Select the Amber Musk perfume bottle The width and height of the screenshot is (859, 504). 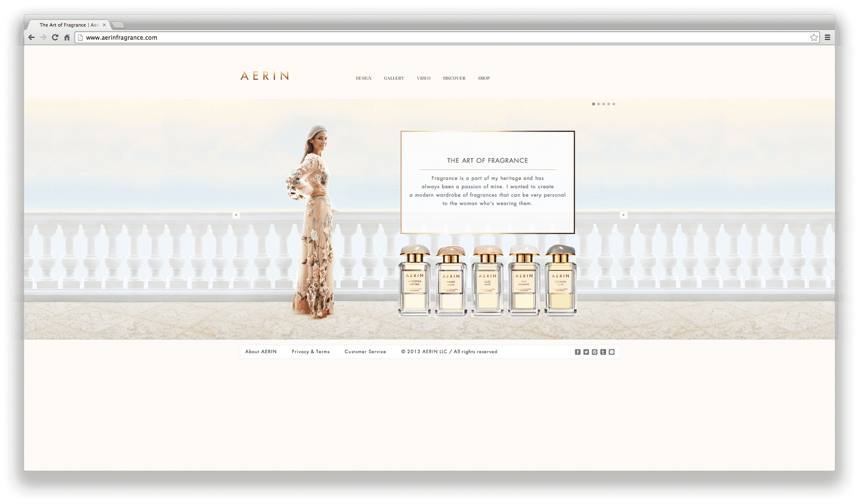[x=451, y=281]
